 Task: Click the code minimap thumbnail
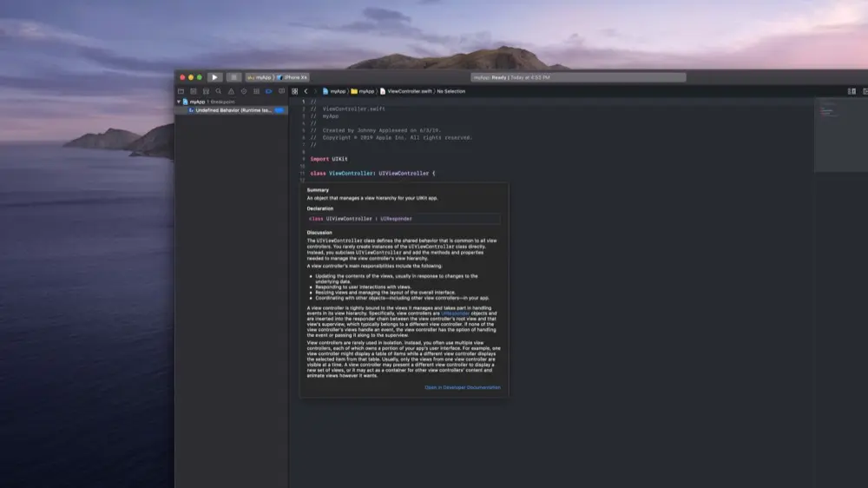pos(841,135)
